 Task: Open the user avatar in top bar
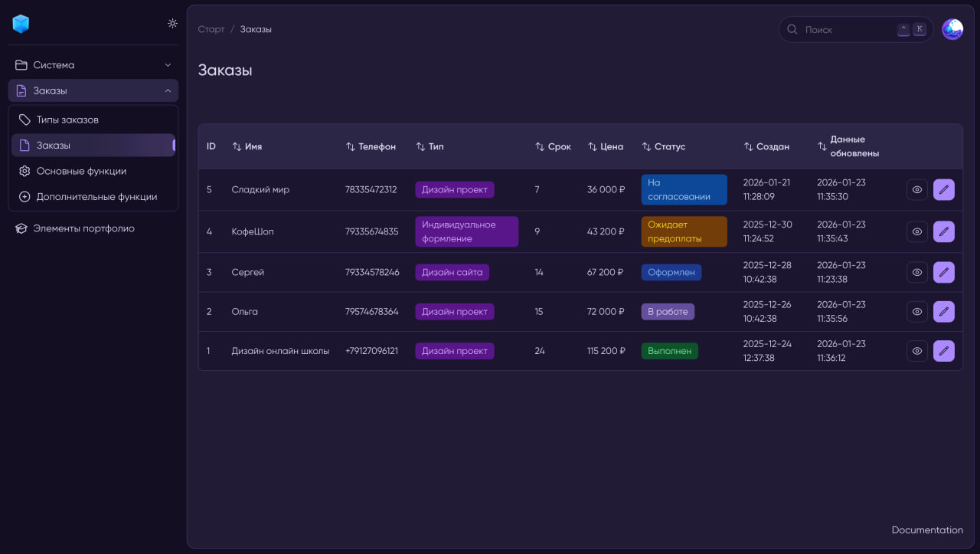click(952, 29)
